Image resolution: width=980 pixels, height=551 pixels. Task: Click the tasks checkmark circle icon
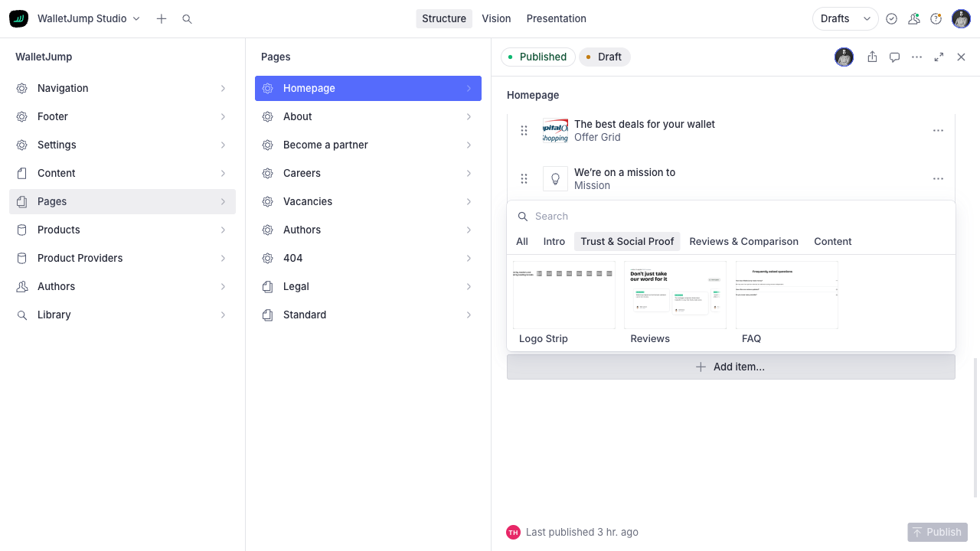(x=891, y=18)
